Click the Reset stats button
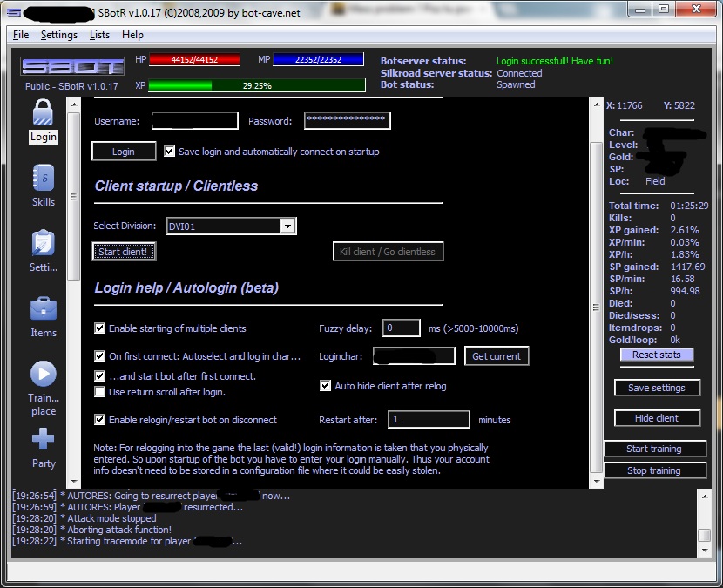The image size is (723, 588). 657,355
